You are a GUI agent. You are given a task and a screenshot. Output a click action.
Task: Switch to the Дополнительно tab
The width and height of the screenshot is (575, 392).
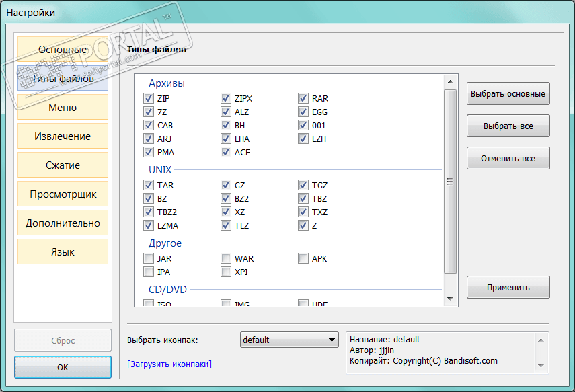pyautogui.click(x=63, y=223)
